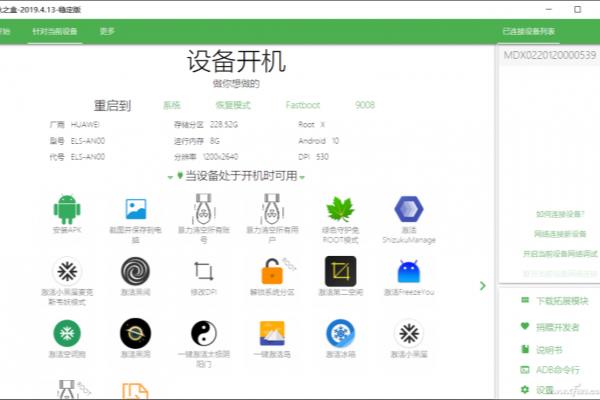Click green circle snowflake 激活空调狗 icon
This screenshot has width=600, height=400.
(67, 333)
